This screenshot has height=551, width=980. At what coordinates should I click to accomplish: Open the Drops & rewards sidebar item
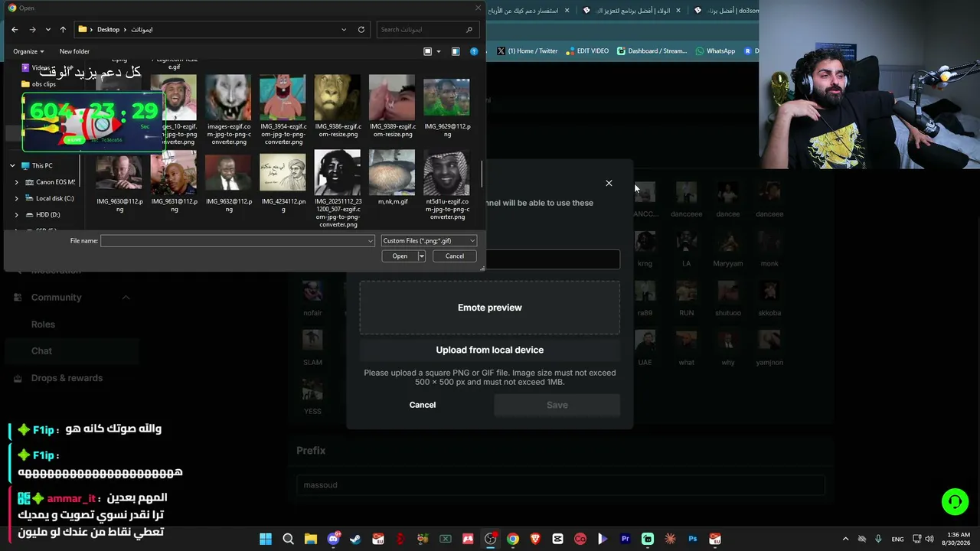58,378
